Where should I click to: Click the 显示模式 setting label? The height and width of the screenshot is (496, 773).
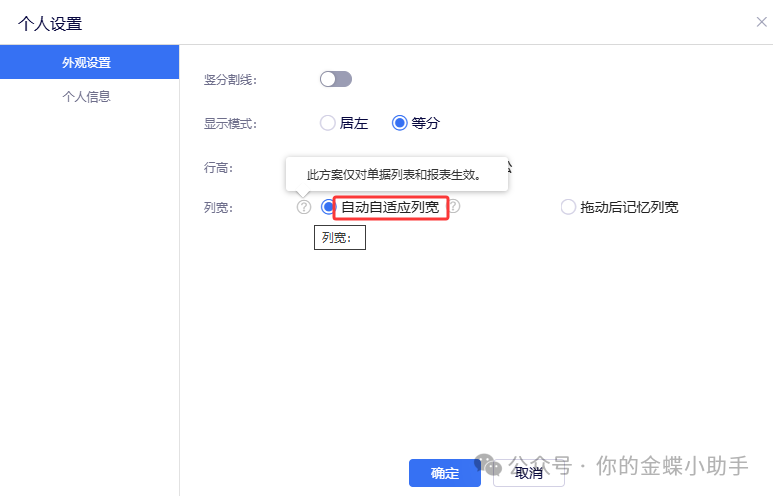[230, 123]
